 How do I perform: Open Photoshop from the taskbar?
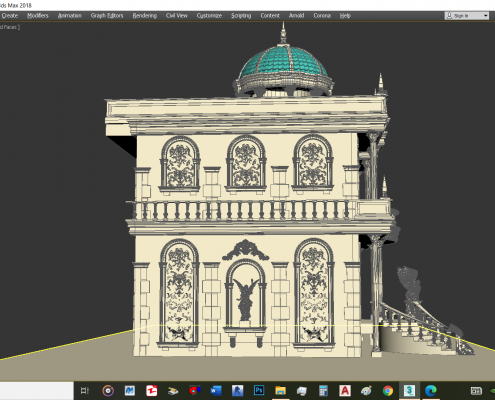click(259, 390)
